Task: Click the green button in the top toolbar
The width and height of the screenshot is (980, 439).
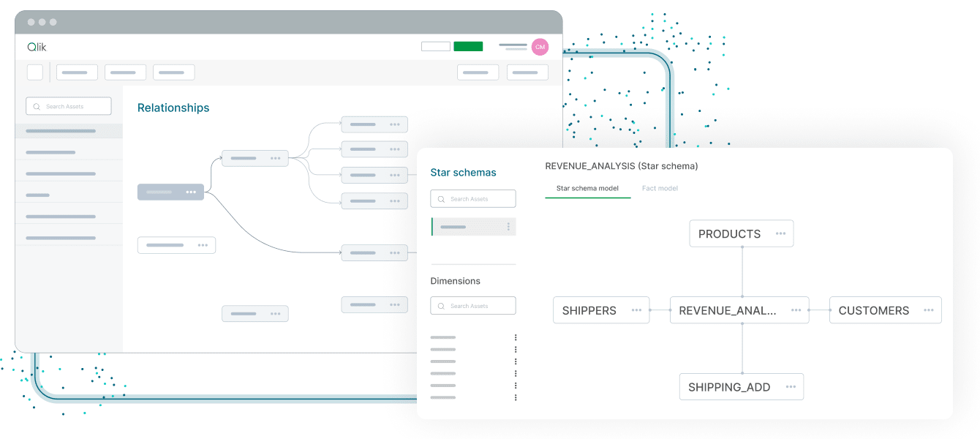Action: pyautogui.click(x=468, y=45)
